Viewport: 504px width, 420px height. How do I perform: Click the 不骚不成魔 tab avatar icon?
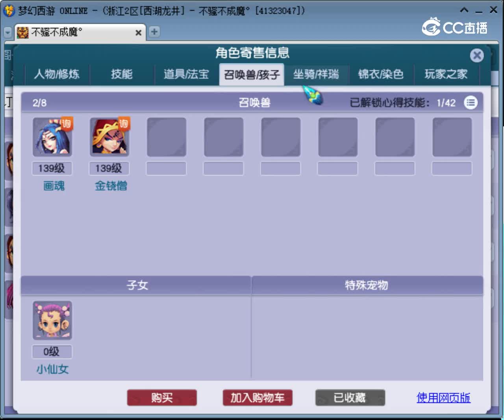click(x=23, y=32)
